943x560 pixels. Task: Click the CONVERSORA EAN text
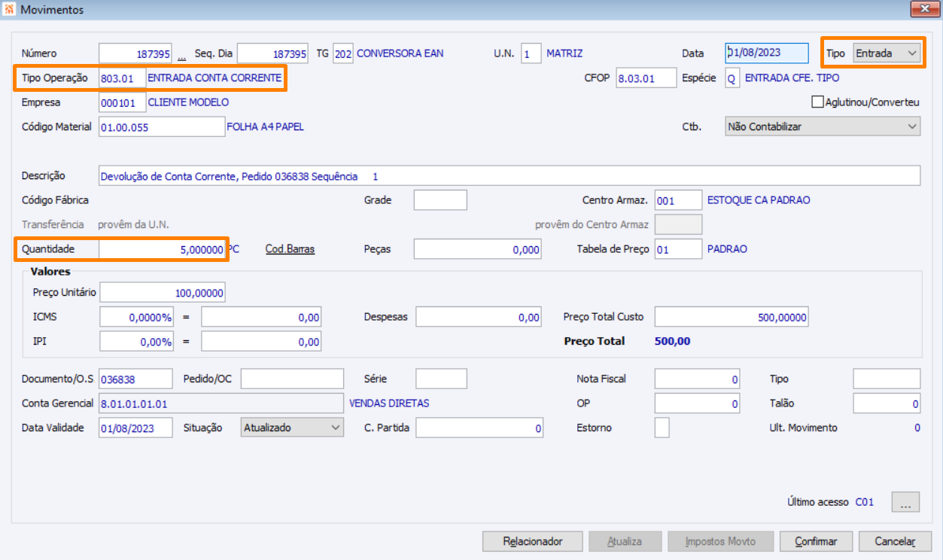point(400,53)
